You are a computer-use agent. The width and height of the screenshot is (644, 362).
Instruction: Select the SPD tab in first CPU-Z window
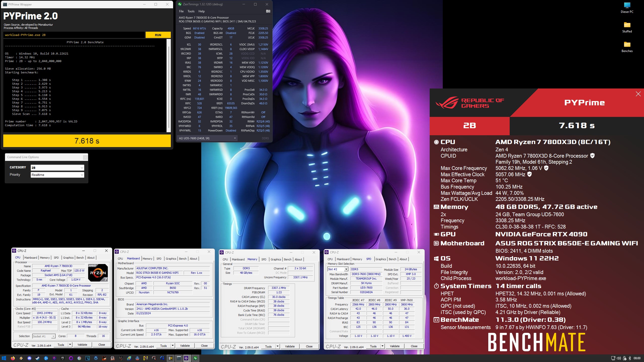(56, 258)
